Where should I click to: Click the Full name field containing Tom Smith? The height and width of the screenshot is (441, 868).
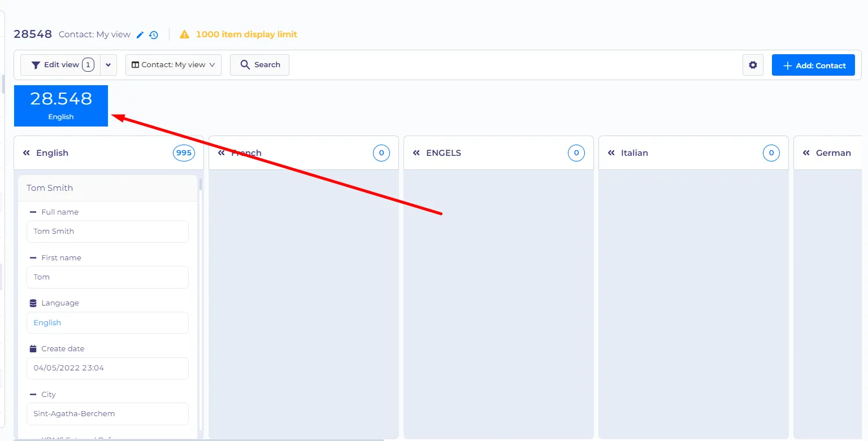click(x=107, y=232)
